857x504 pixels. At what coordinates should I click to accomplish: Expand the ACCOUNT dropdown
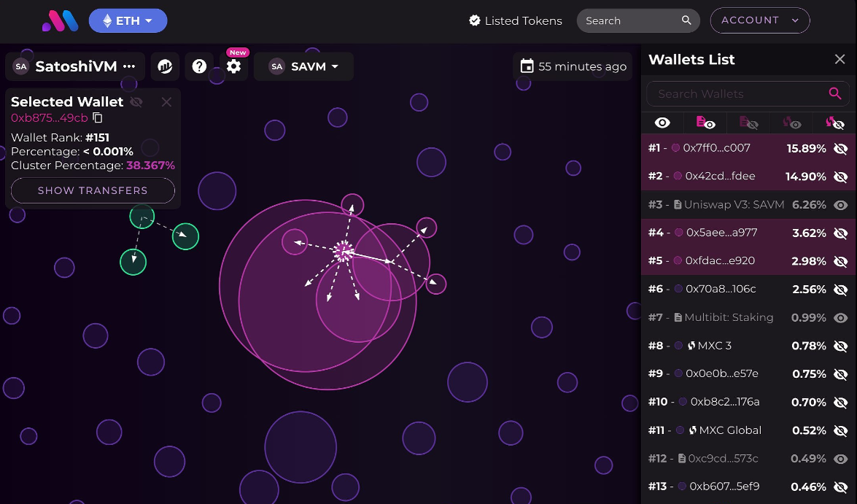[x=759, y=20]
